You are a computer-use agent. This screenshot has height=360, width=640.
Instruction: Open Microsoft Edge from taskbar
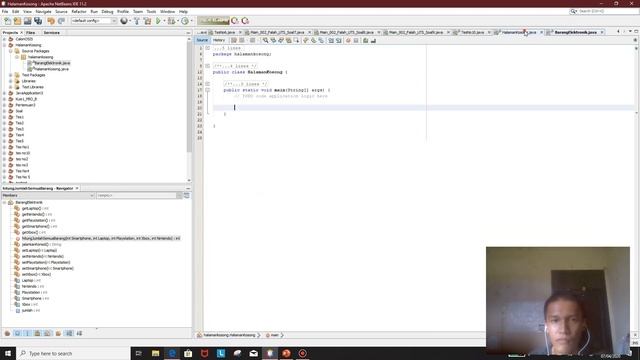click(x=172, y=353)
